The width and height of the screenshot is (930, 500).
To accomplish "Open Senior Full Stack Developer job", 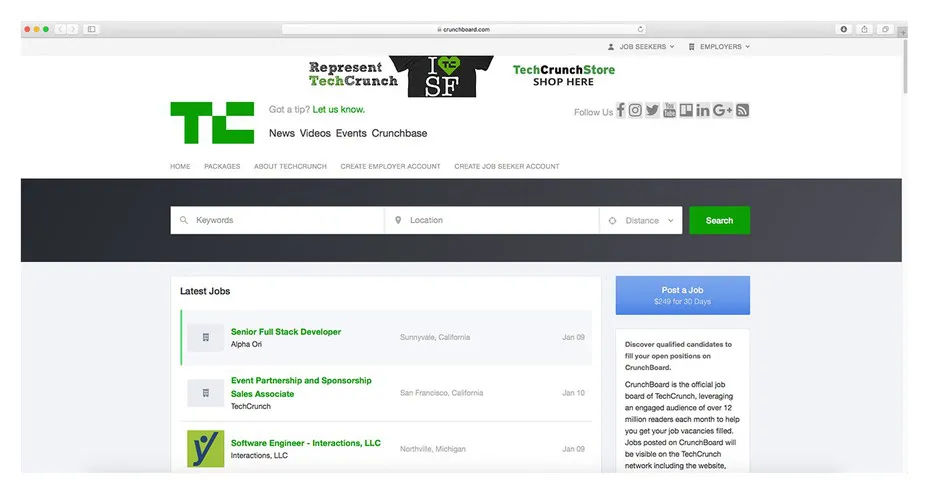I will coord(286,332).
